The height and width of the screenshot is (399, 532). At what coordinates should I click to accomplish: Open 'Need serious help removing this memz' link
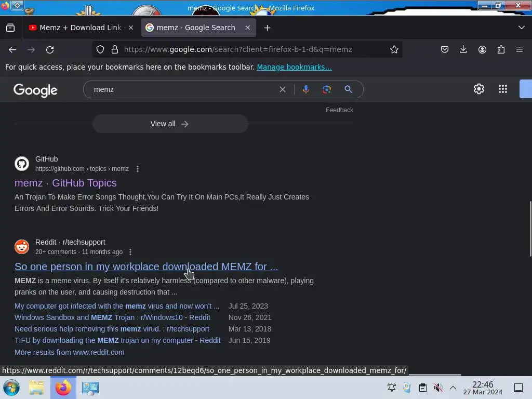(x=112, y=329)
